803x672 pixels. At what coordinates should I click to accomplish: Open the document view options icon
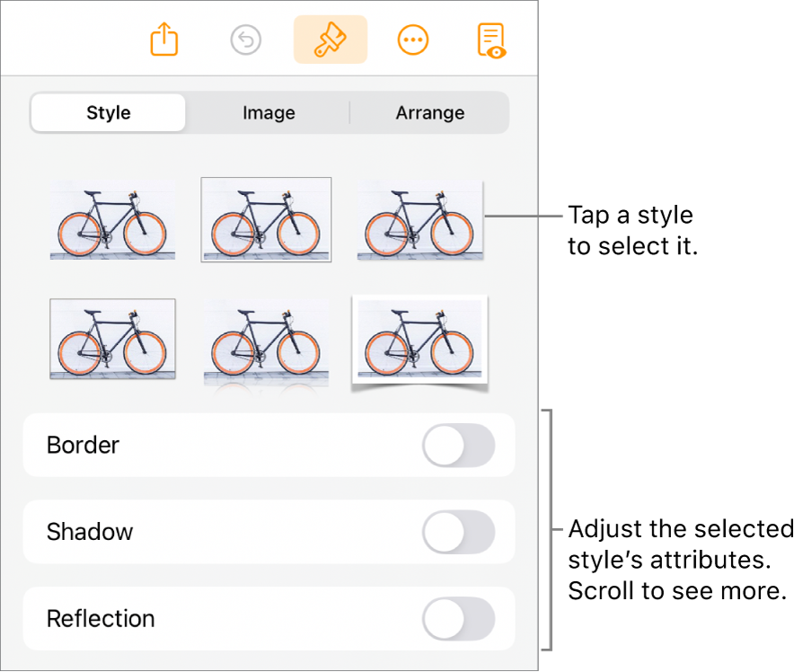click(491, 40)
